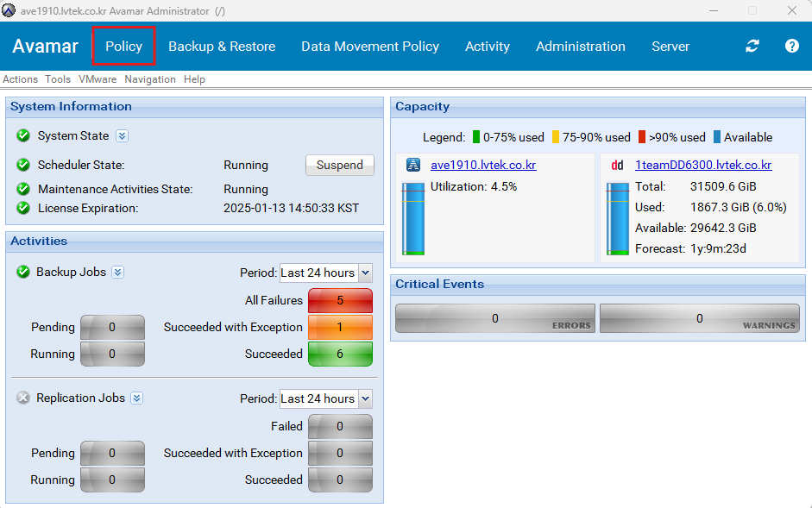Viewport: 812px width, 508px height.
Task: Click the Maintenance Activities State check icon
Action: point(22,189)
